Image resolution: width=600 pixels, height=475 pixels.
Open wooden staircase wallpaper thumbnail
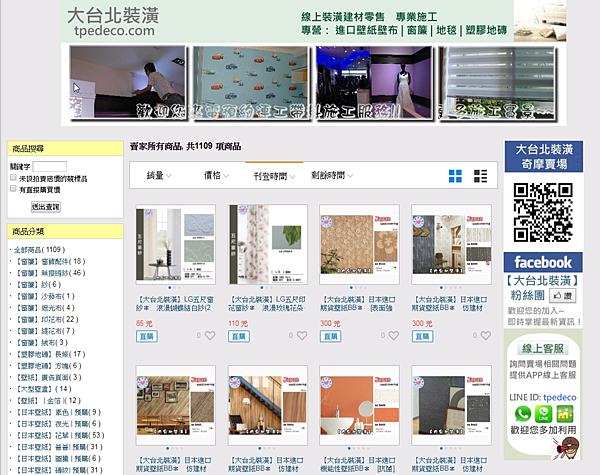click(x=267, y=405)
